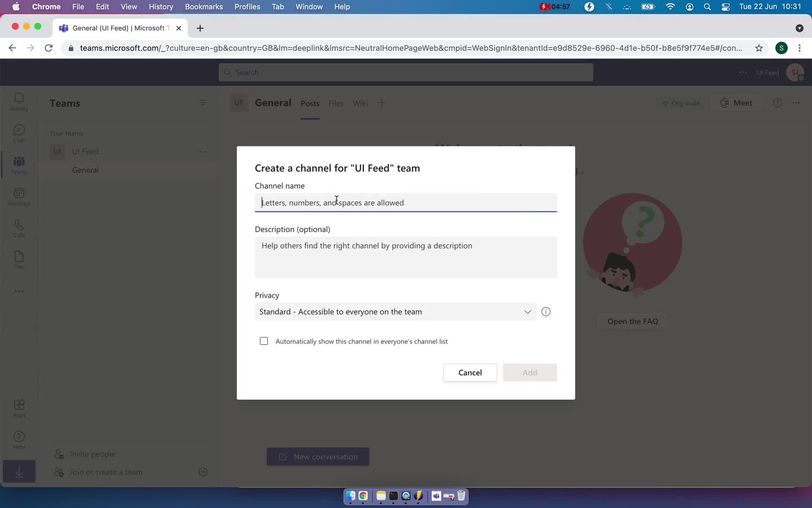Switch to the Posts tab

[x=310, y=103]
